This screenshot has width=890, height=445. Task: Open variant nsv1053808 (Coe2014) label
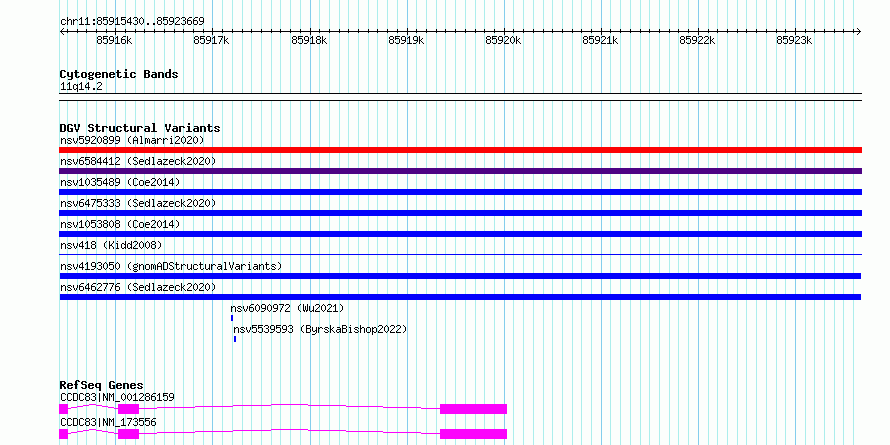coord(120,224)
